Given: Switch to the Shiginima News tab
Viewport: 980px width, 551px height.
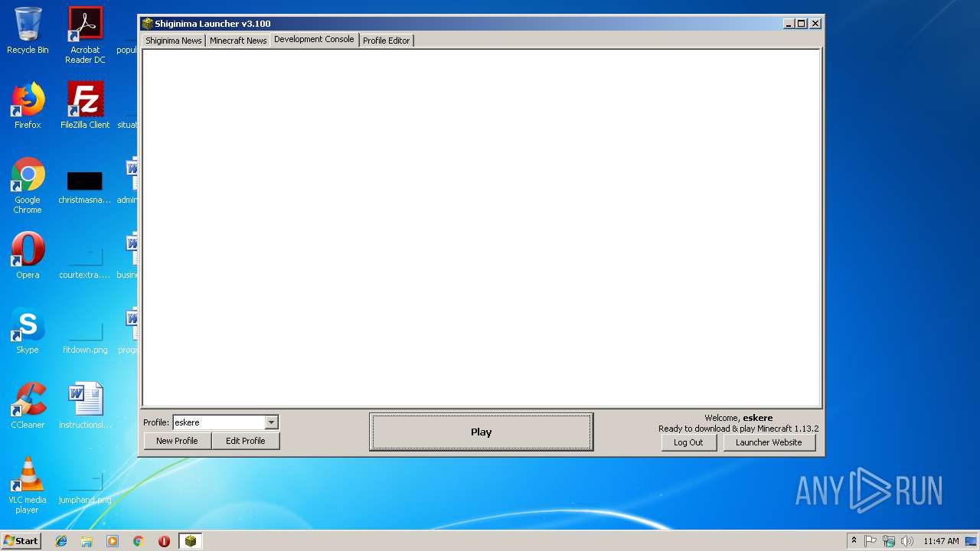Looking at the screenshot, I should [174, 41].
